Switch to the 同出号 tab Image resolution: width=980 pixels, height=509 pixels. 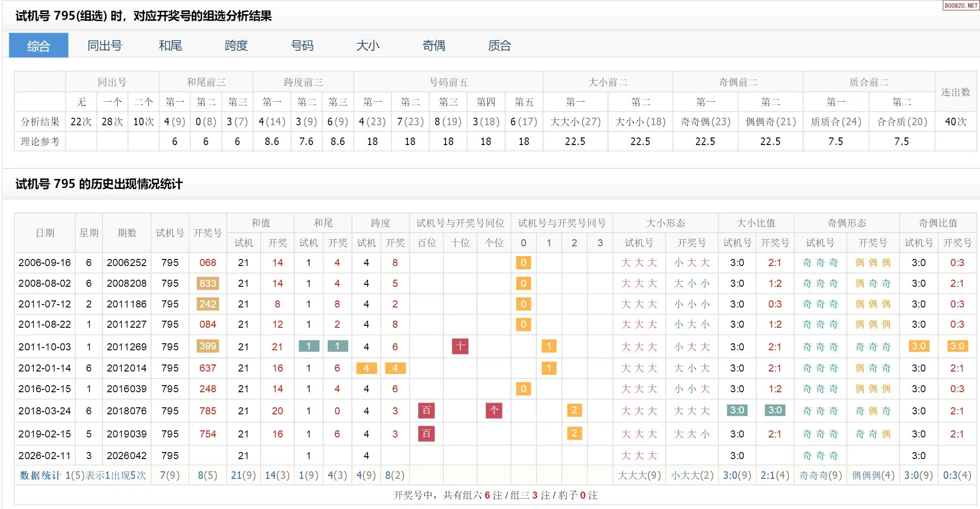click(104, 46)
